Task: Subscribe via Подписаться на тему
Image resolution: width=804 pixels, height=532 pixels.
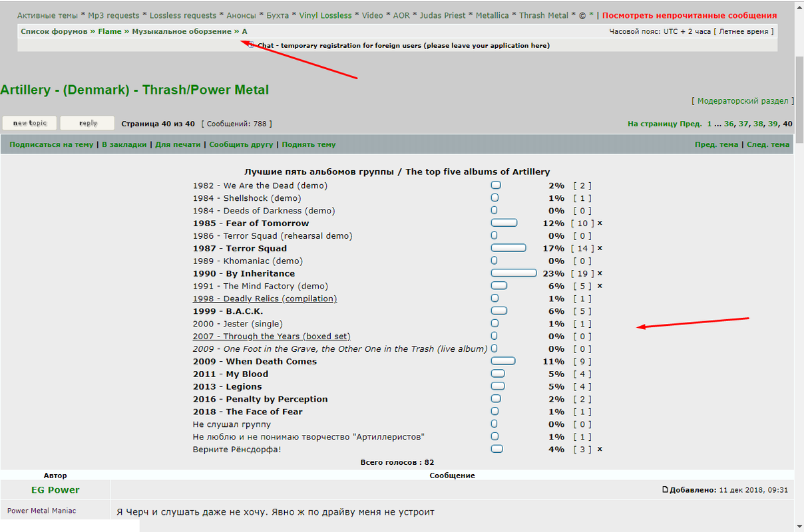Action: point(51,144)
